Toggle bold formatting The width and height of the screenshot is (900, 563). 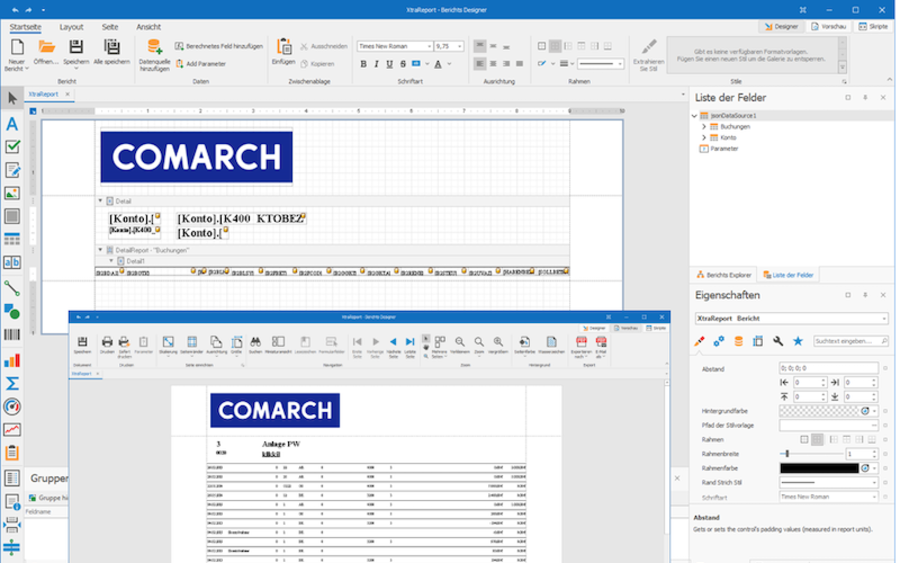tap(363, 64)
